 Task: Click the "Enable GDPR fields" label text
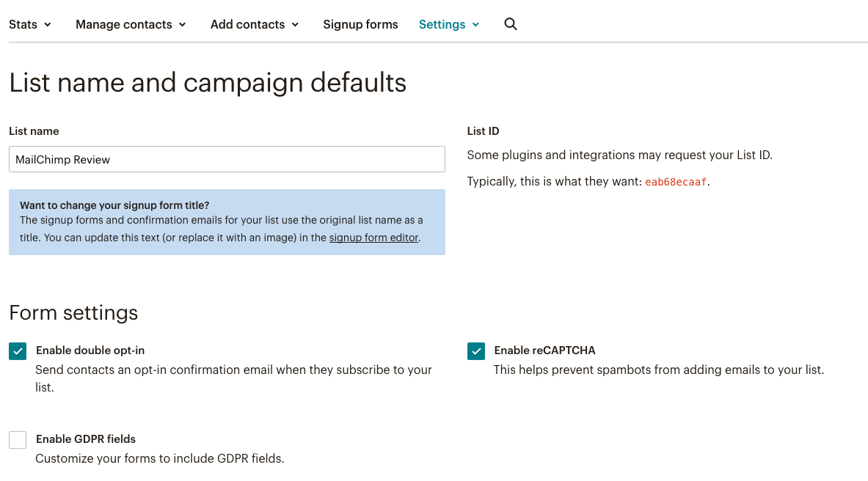coord(86,439)
